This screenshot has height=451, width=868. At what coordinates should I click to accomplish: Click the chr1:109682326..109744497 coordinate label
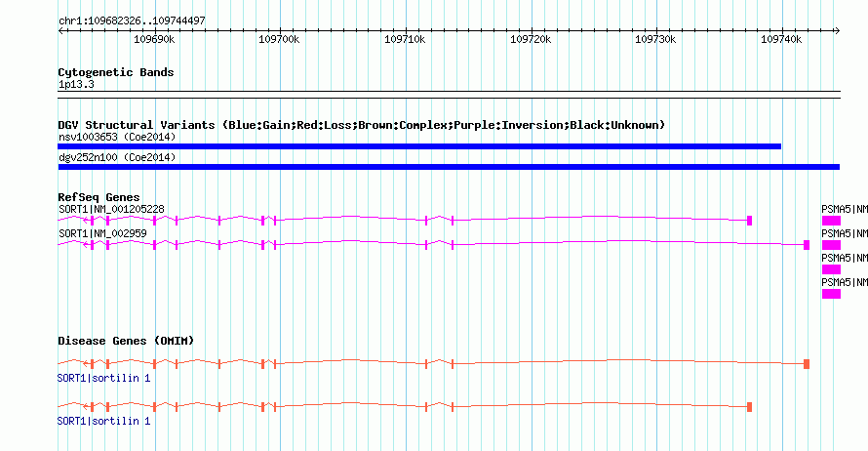[x=132, y=20]
